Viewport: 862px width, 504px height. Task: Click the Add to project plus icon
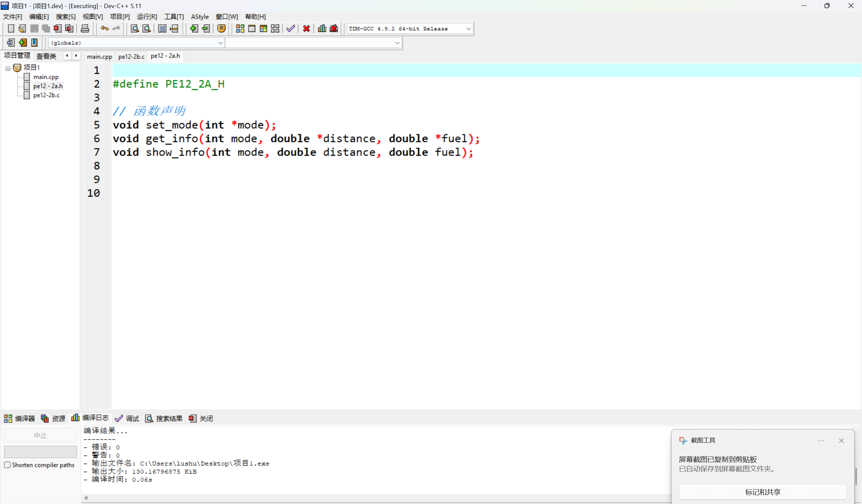coord(194,29)
